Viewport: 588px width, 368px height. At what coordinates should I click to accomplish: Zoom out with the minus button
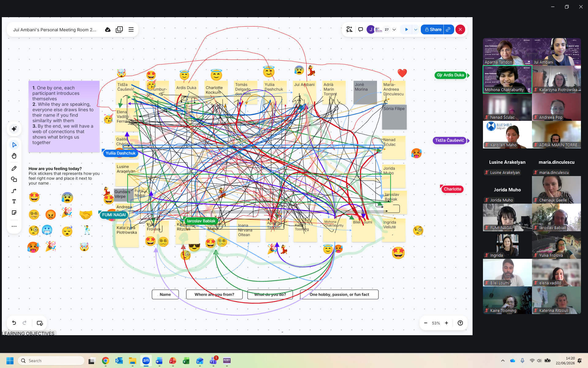point(425,323)
